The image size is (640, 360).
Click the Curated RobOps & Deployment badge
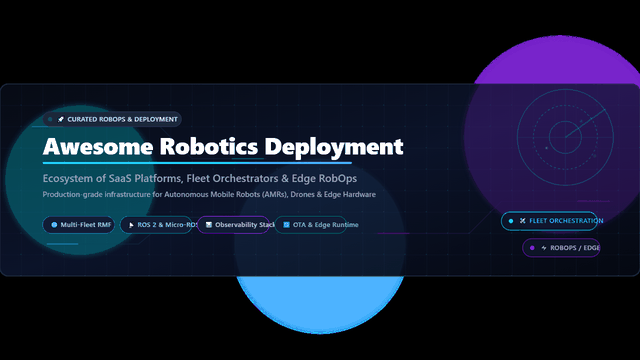click(112, 119)
